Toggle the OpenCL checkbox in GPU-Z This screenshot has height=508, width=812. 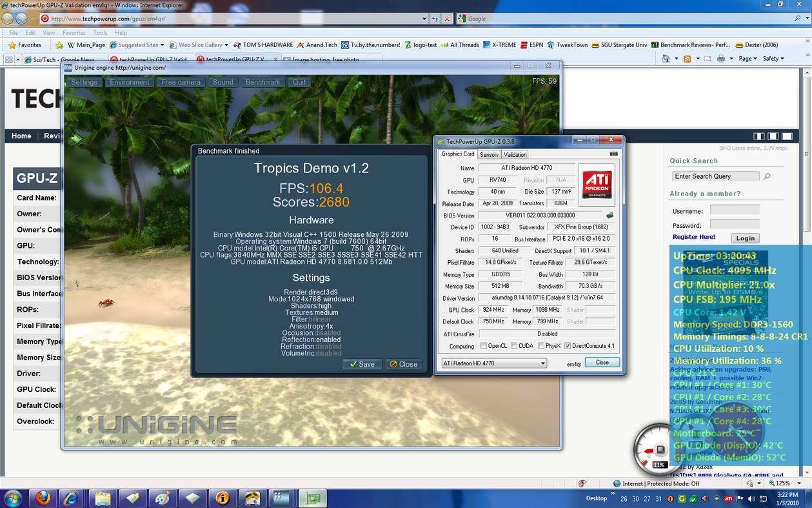point(484,346)
